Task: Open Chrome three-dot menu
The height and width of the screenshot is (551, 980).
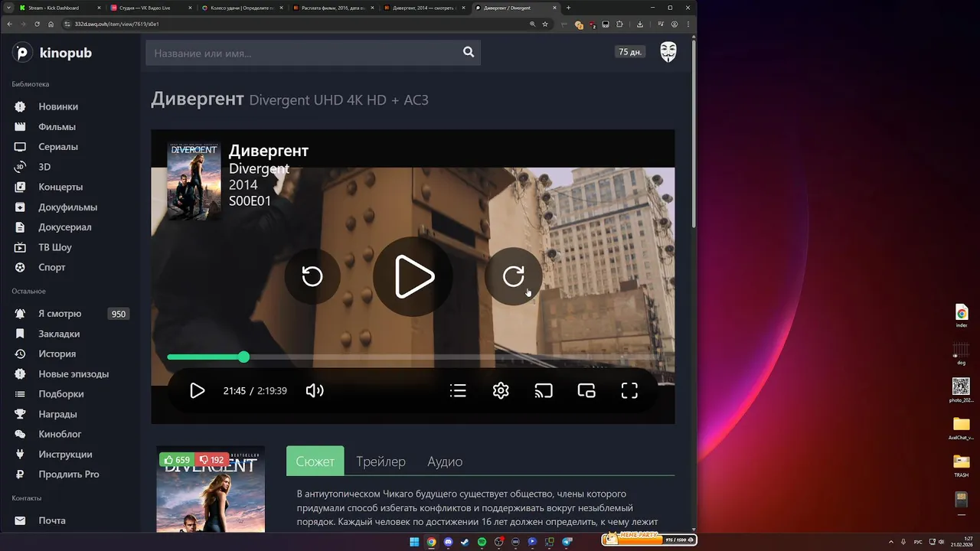Action: (x=688, y=24)
